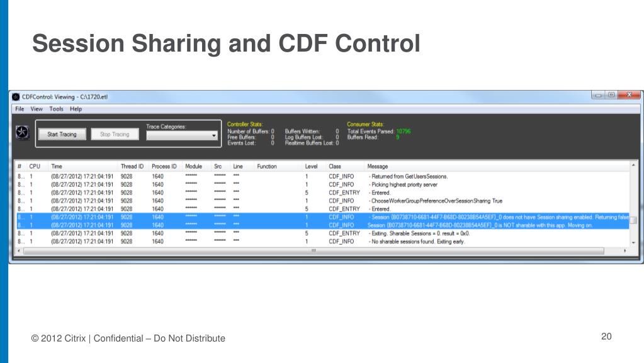This screenshot has height=363, width=644.
Task: Sort by the Function column header
Action: [267, 166]
